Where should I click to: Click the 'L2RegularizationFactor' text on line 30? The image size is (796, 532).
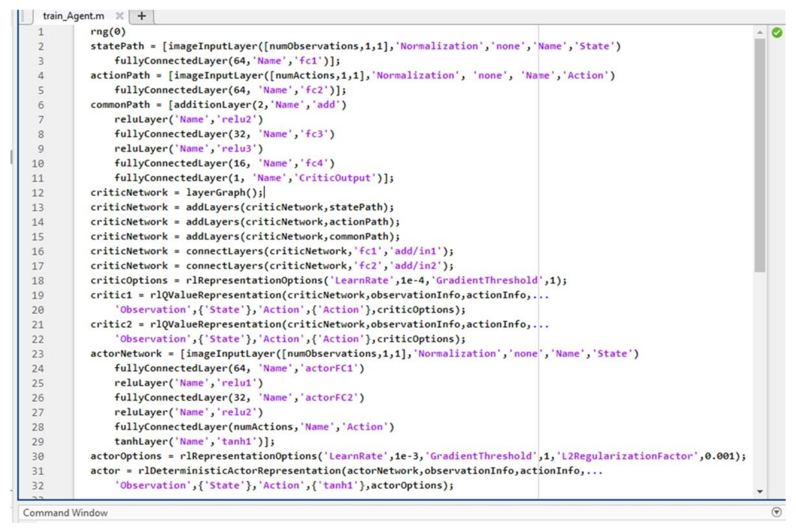627,456
